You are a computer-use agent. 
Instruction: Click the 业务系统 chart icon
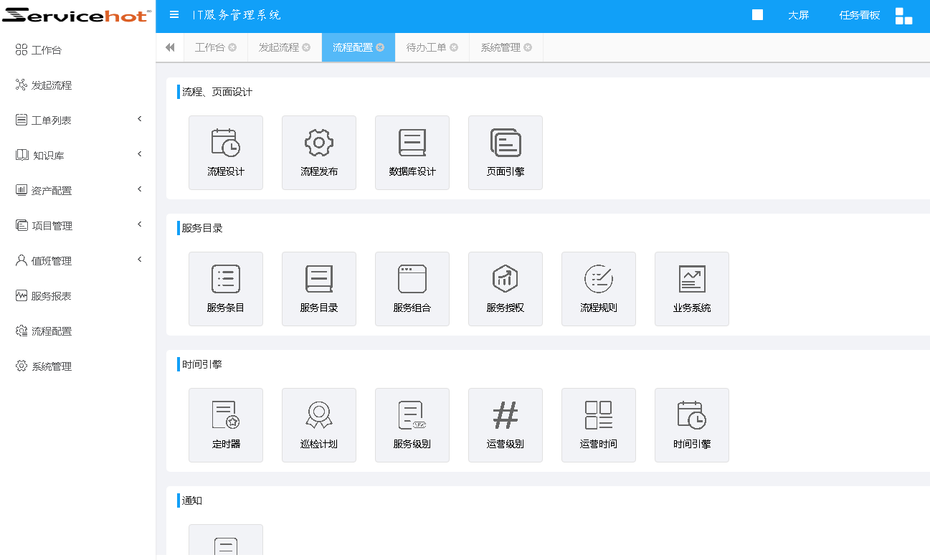[x=691, y=279]
